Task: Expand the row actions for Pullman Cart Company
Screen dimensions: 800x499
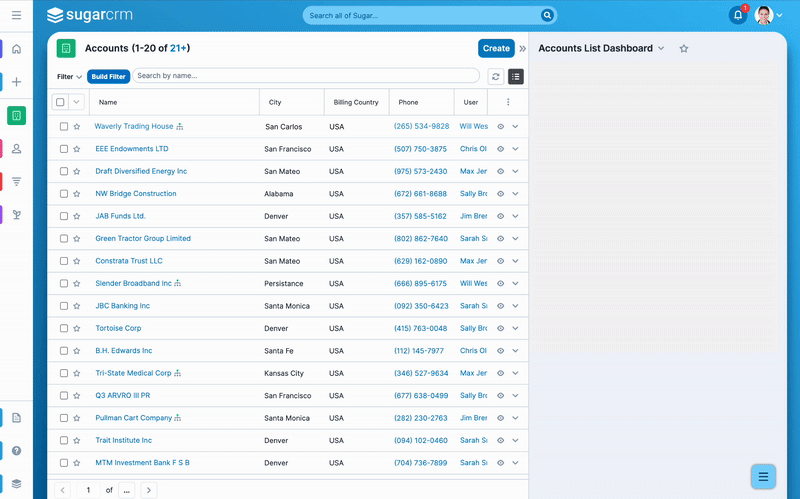Action: (x=515, y=418)
